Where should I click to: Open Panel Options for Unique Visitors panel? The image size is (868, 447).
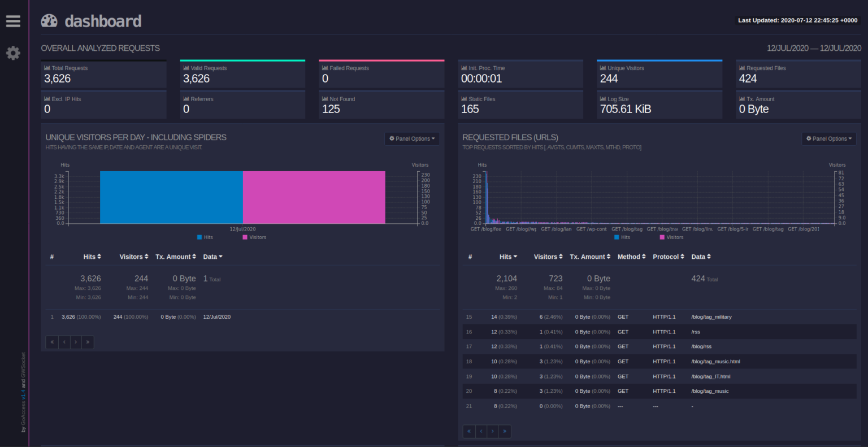tap(412, 138)
